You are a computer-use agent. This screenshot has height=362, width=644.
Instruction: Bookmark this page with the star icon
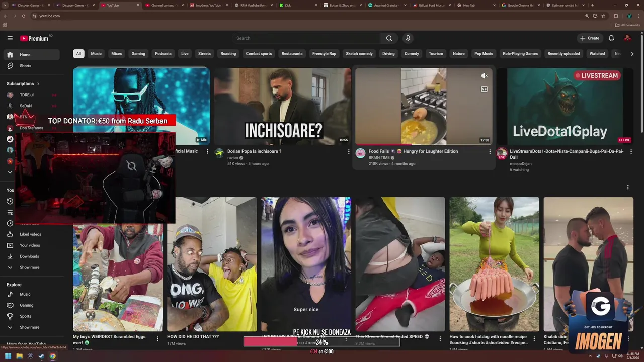603,16
